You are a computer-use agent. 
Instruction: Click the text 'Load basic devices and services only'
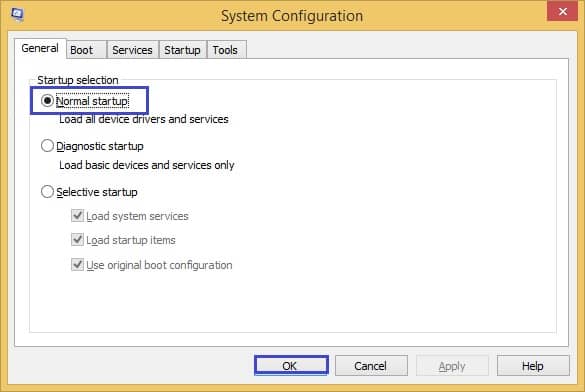[147, 165]
